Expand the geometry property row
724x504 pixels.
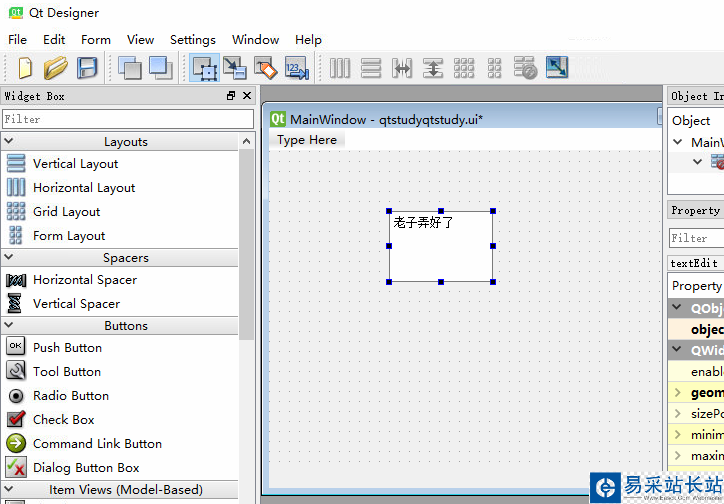pyautogui.click(x=677, y=392)
